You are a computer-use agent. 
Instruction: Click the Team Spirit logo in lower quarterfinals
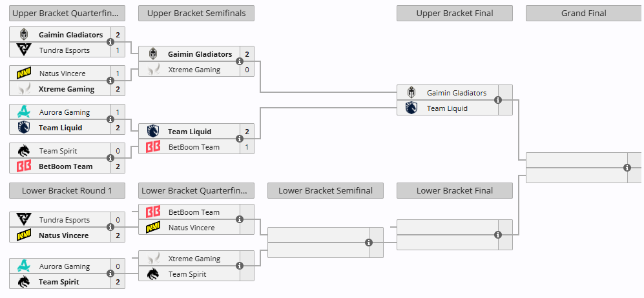click(x=153, y=274)
